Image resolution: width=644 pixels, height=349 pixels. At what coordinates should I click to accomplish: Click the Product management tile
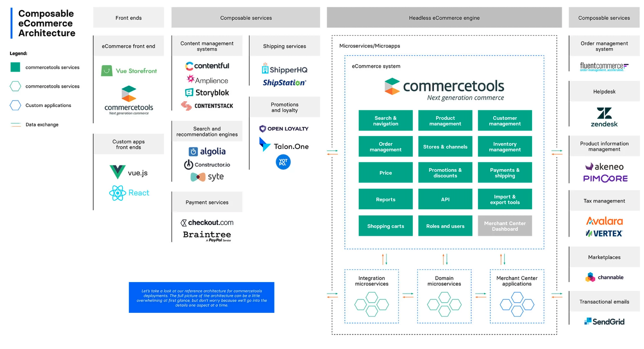pos(445,120)
